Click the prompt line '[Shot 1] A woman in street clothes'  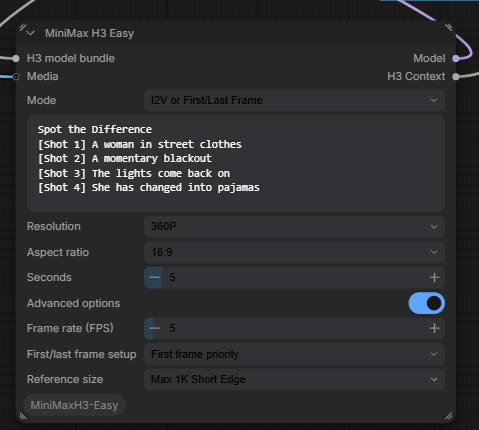(x=140, y=144)
